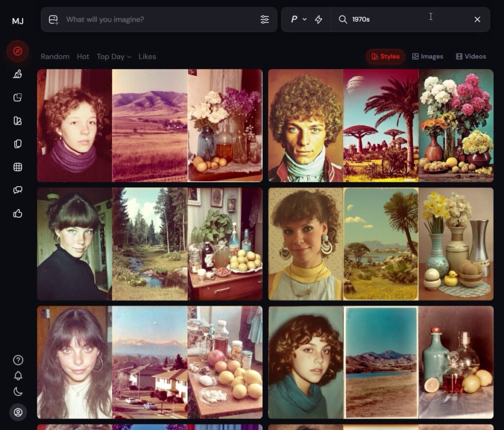Expand the P personalization dropdown
Screen dimensions: 504x430
pos(298,20)
